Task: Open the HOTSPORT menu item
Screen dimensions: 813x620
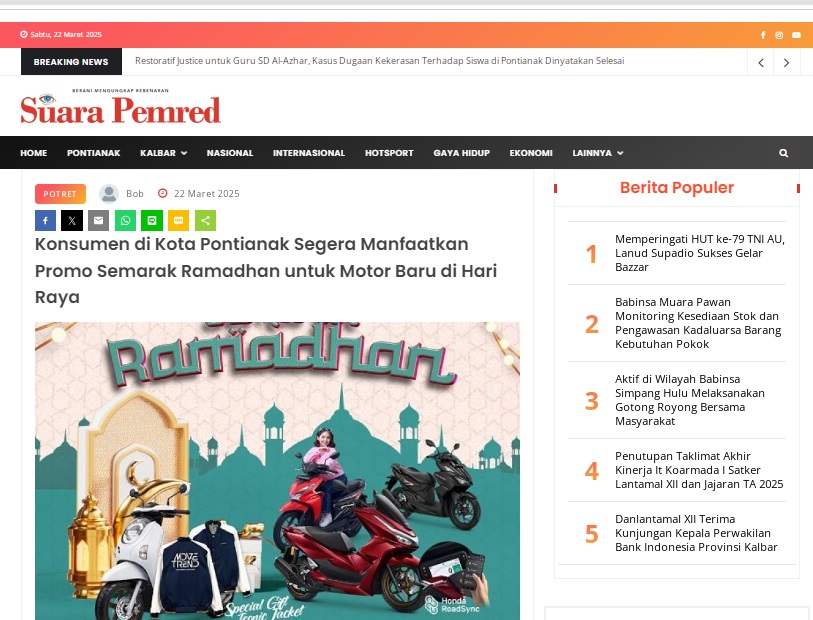Action: click(x=389, y=153)
